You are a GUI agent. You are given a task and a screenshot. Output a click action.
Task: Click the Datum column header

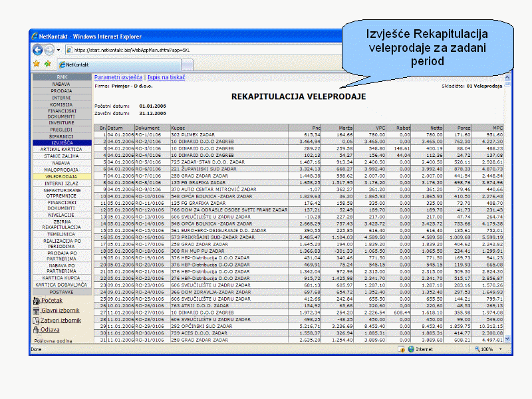[x=121, y=128]
